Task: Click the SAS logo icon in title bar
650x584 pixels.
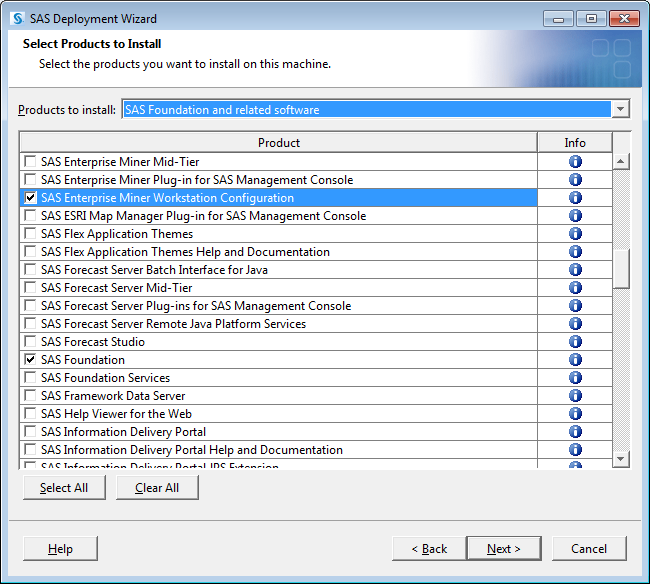Action: (x=17, y=19)
